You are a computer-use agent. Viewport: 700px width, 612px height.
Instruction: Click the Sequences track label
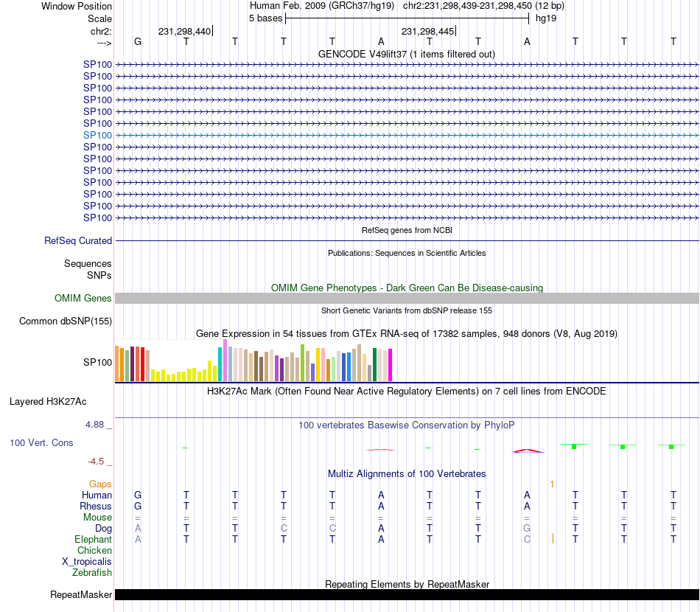click(88, 263)
